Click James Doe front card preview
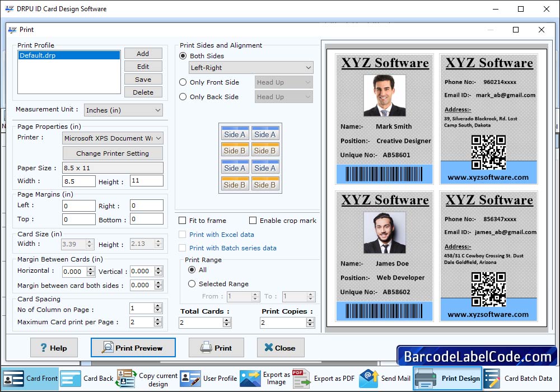 [x=384, y=256]
